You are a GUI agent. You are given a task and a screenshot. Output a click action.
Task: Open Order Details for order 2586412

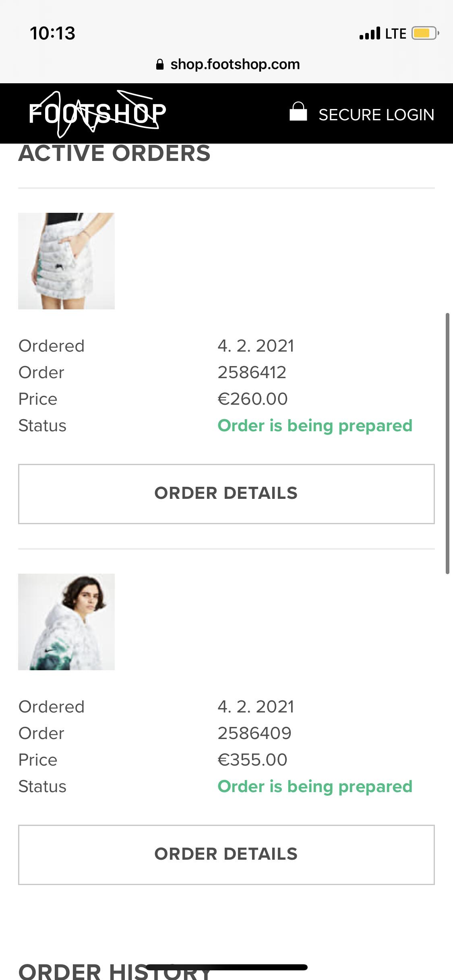click(x=226, y=494)
